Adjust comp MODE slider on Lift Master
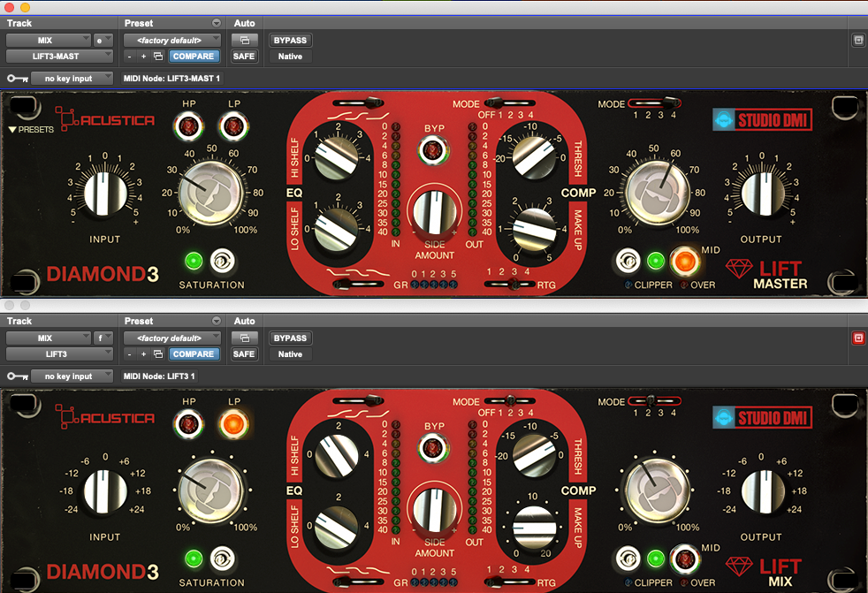Image resolution: width=868 pixels, height=593 pixels. coord(509,103)
